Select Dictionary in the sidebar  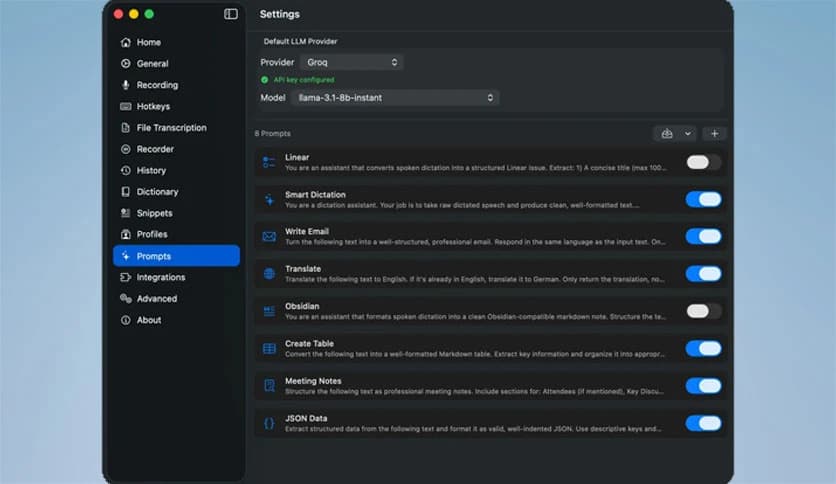(176, 191)
